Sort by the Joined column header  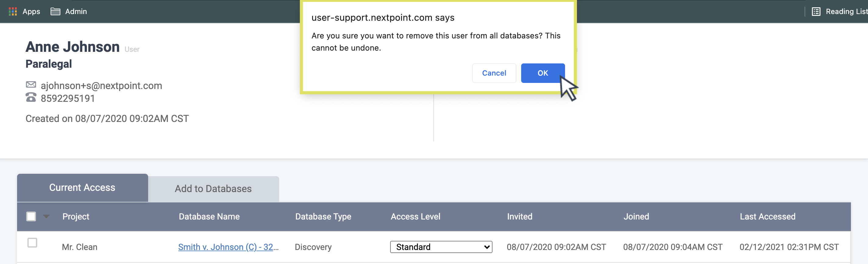(636, 216)
